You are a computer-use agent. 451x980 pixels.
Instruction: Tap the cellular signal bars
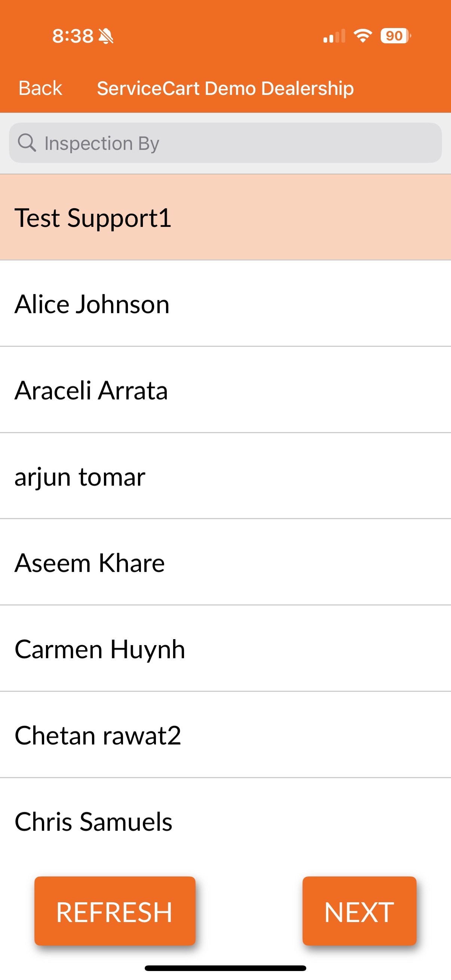click(334, 36)
